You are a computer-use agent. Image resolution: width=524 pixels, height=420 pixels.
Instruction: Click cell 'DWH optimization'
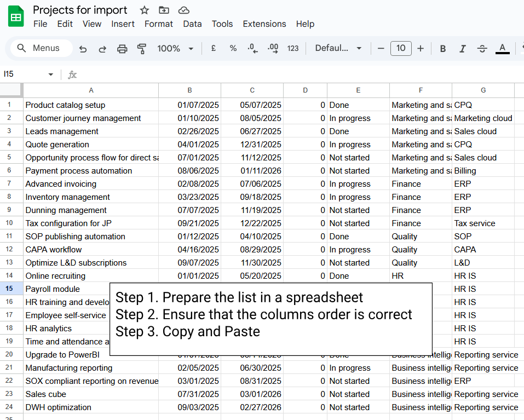point(91,407)
